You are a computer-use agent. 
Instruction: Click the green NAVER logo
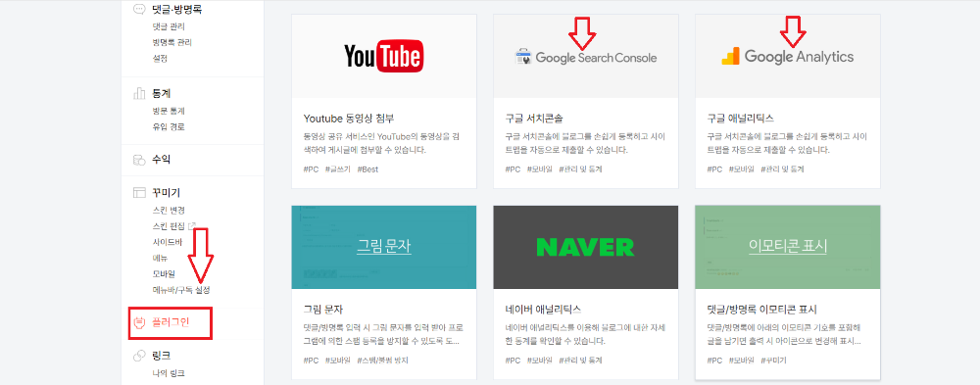pyautogui.click(x=586, y=247)
